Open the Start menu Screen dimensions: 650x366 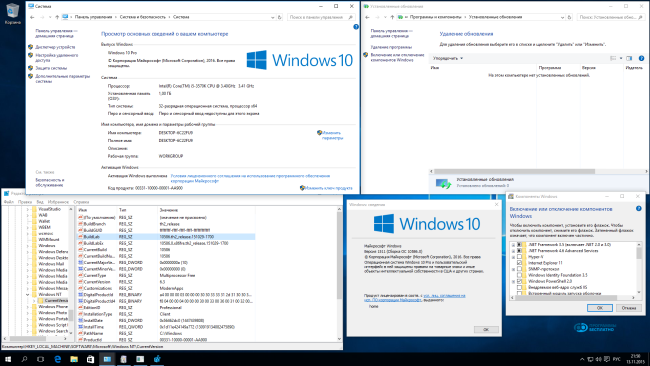(x=8, y=359)
